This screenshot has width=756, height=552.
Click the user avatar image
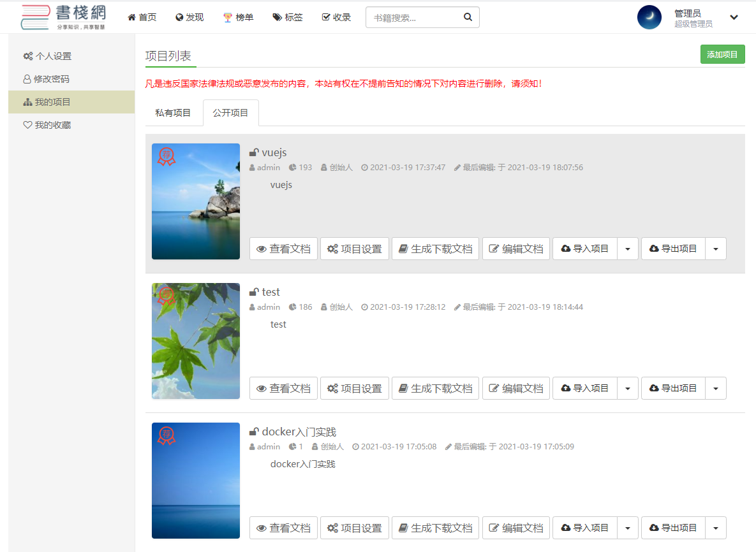point(649,17)
